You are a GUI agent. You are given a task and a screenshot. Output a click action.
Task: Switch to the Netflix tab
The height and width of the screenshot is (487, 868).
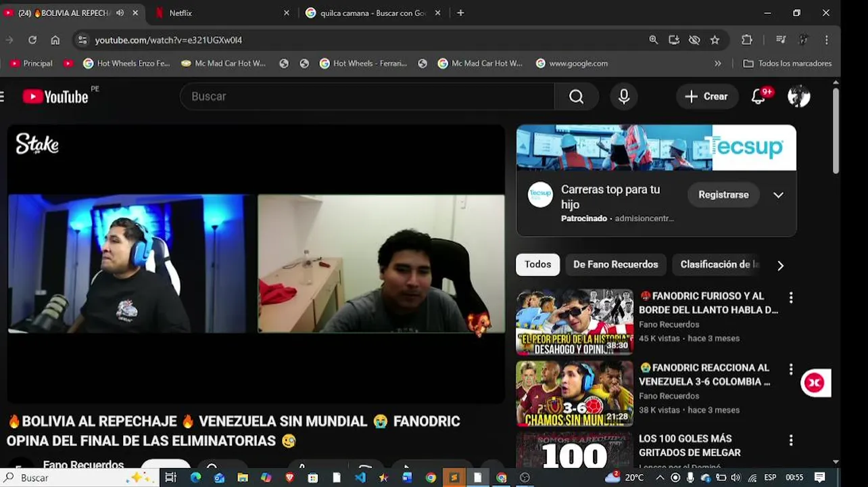pyautogui.click(x=221, y=13)
